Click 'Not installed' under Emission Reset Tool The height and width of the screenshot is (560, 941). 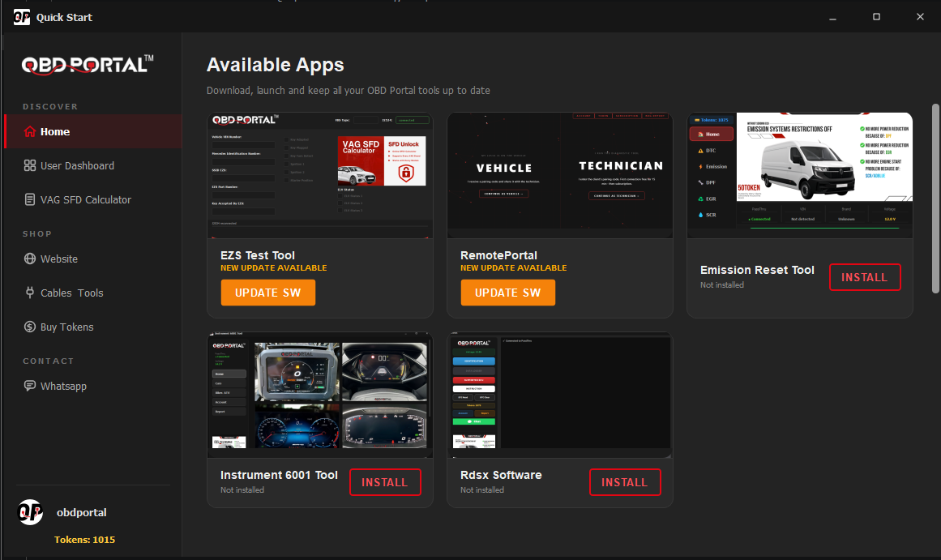[x=722, y=284]
